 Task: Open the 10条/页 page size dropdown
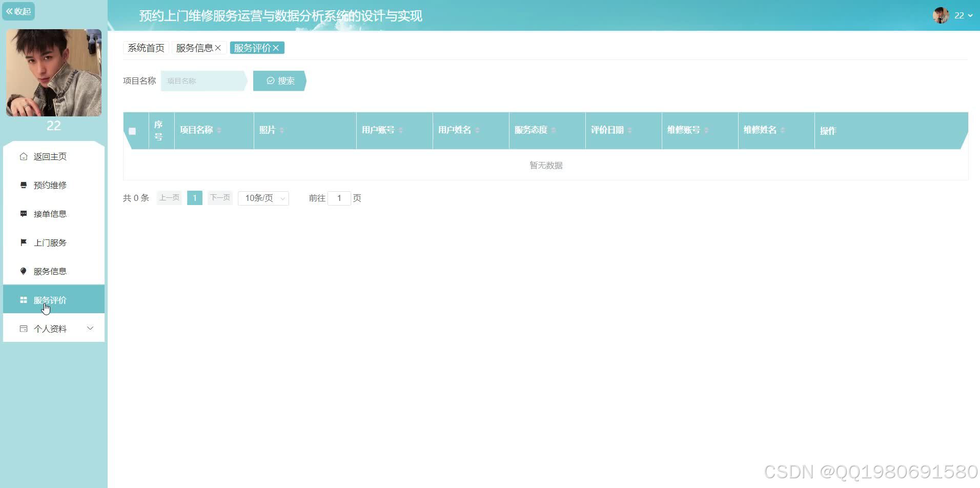coord(263,198)
